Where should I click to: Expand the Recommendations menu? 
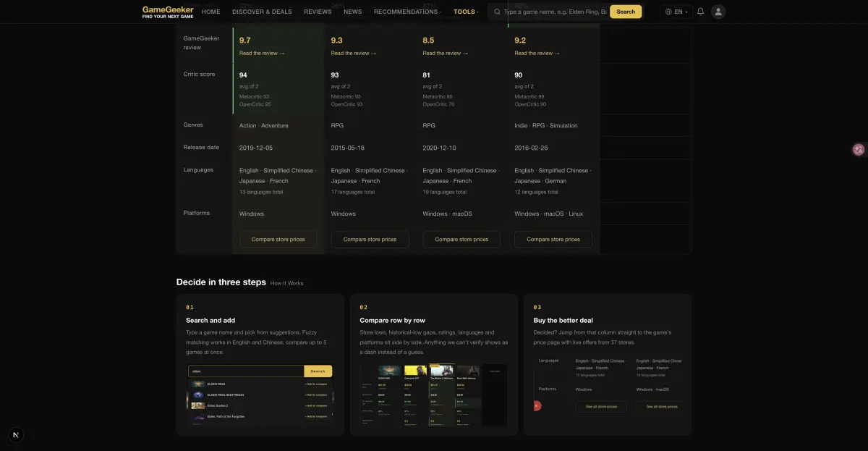click(x=408, y=12)
